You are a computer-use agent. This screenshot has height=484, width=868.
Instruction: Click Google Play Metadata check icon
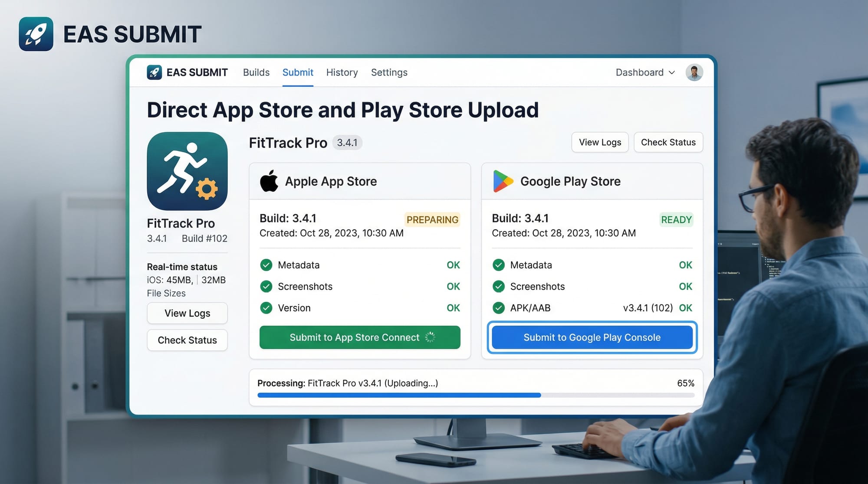point(499,265)
